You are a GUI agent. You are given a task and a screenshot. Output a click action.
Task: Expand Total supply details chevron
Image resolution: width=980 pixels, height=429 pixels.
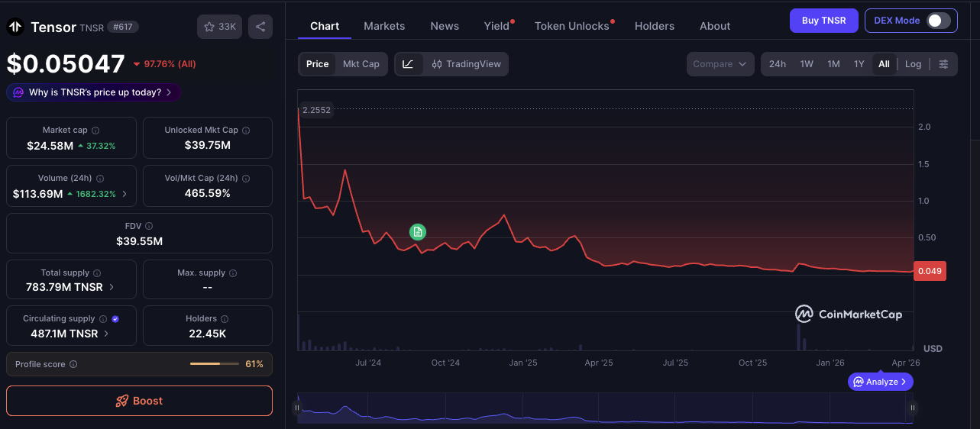(112, 288)
